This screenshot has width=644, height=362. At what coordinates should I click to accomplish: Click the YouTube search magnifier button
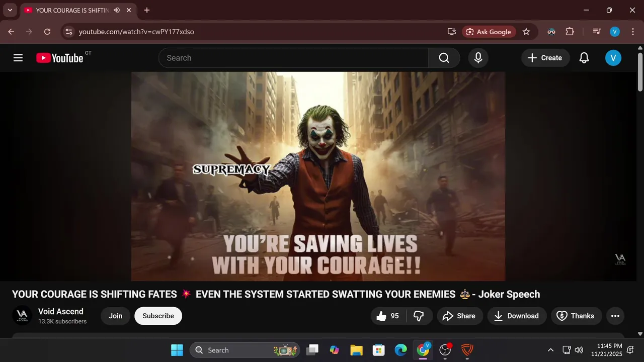pyautogui.click(x=444, y=58)
